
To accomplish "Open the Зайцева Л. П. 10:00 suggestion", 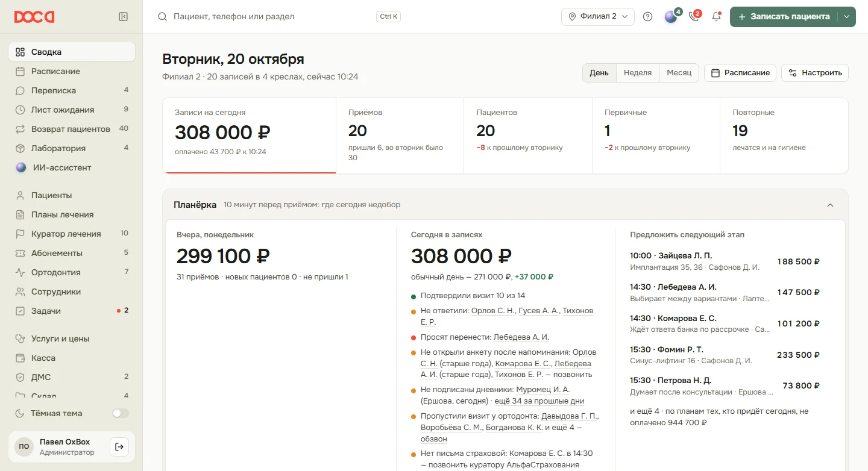I will click(x=725, y=261).
